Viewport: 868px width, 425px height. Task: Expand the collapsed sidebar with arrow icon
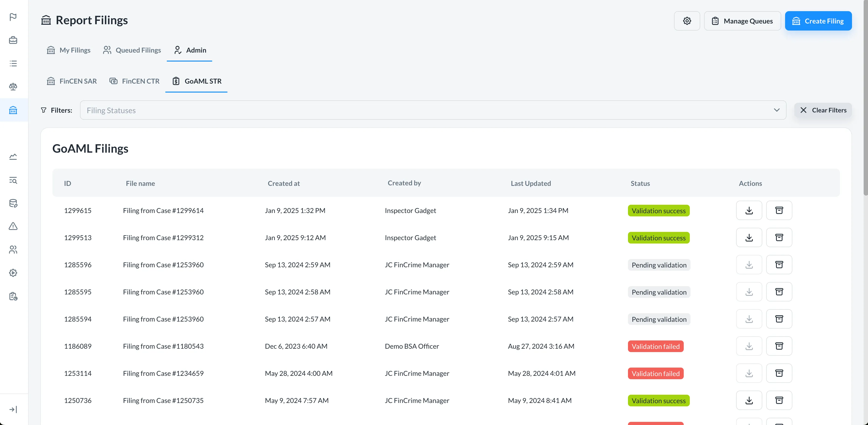click(13, 409)
